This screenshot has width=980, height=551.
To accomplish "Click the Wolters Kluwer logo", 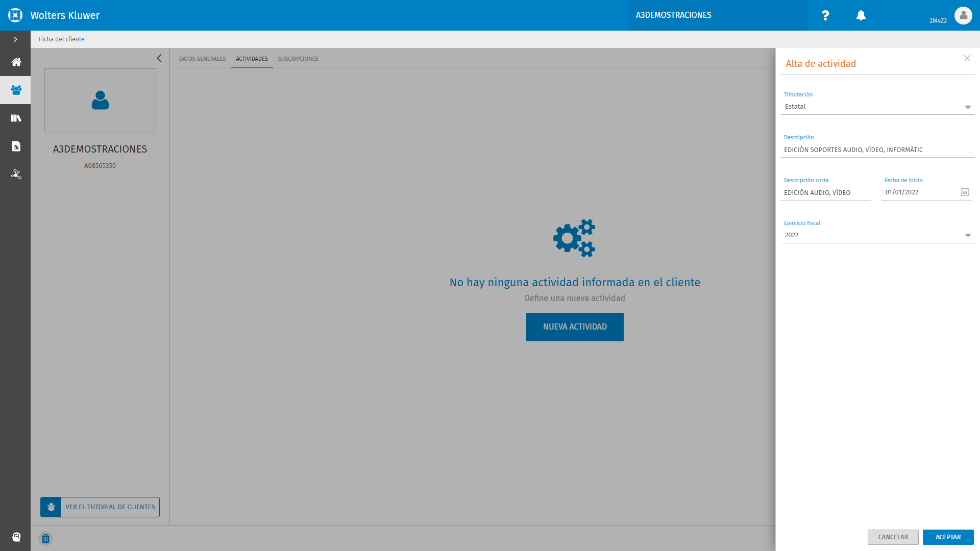I will click(x=15, y=15).
